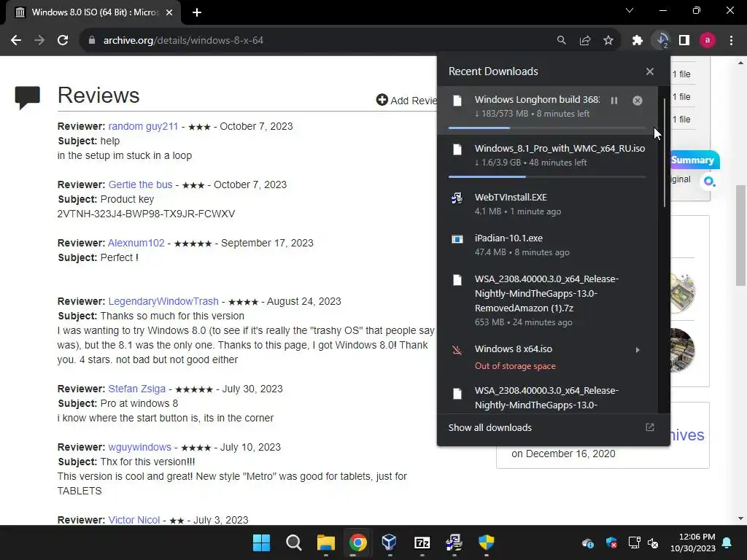The width and height of the screenshot is (747, 560).
Task: Close the Windows 8.0 ISO tab
Action: click(x=169, y=12)
